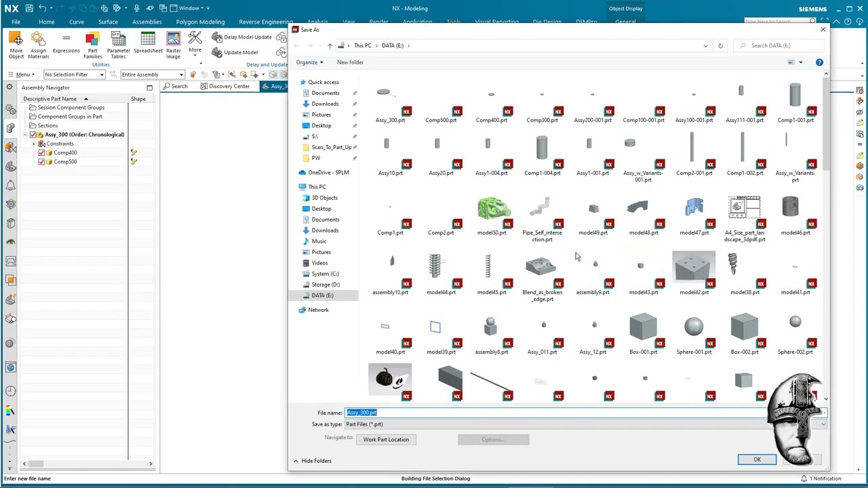Select the Sections folder row

[47, 125]
